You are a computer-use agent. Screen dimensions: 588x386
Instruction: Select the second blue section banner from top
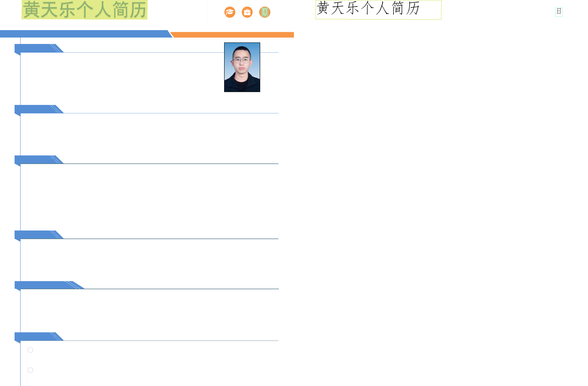(x=35, y=109)
